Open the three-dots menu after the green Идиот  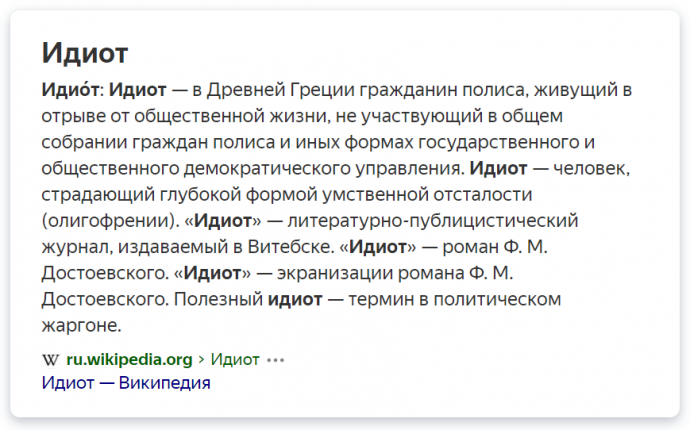coord(275,360)
